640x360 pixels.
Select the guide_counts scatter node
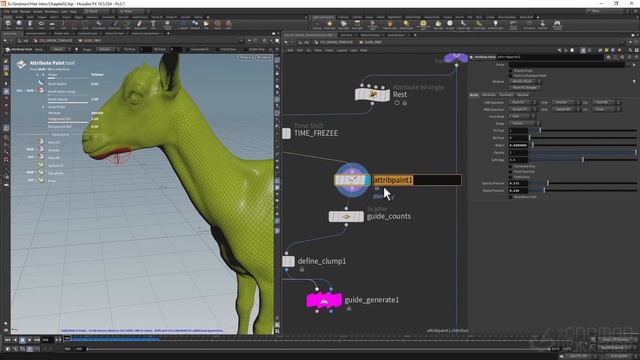click(346, 217)
